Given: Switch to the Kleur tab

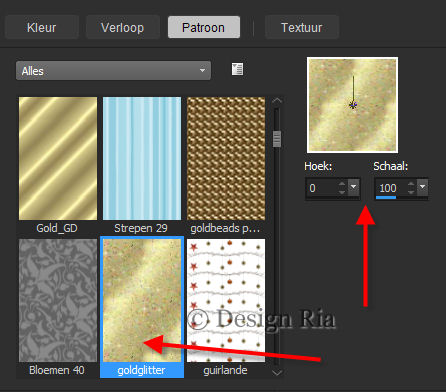Looking at the screenshot, I should coord(42,27).
